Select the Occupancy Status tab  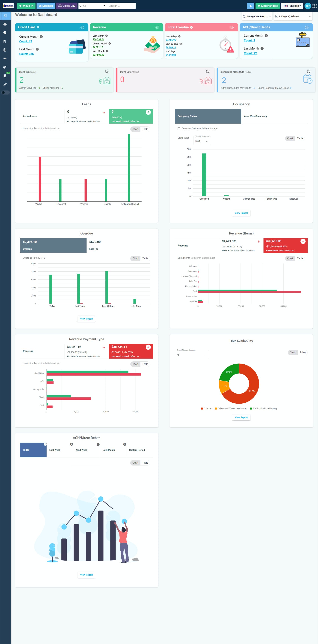[x=208, y=116]
